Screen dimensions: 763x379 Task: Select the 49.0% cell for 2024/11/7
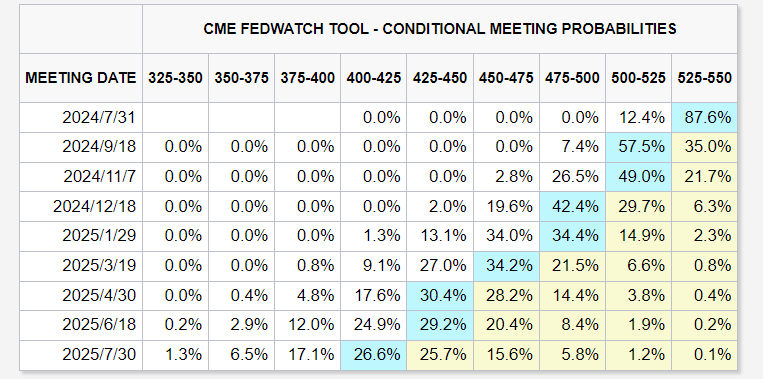click(638, 177)
